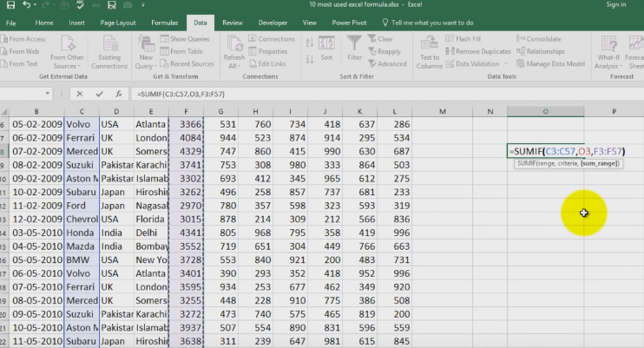Click cell containing Chevrol in column C
The width and height of the screenshot is (644, 348).
(x=82, y=220)
